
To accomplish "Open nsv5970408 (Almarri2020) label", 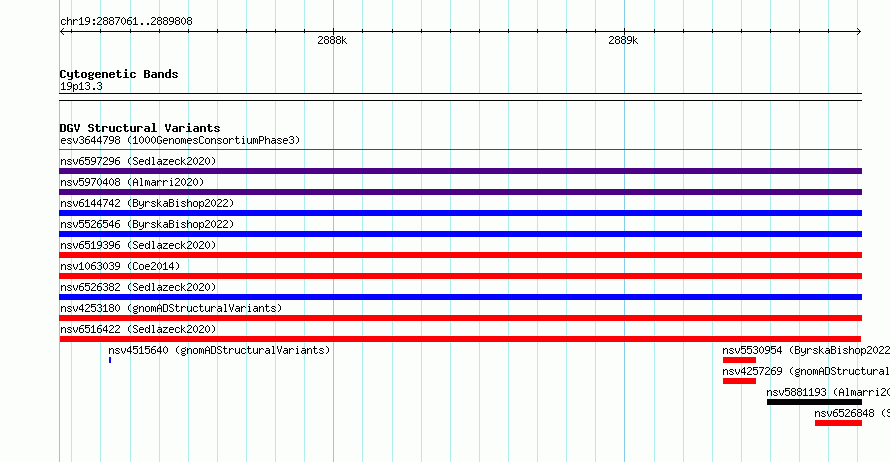I will coord(132,182).
